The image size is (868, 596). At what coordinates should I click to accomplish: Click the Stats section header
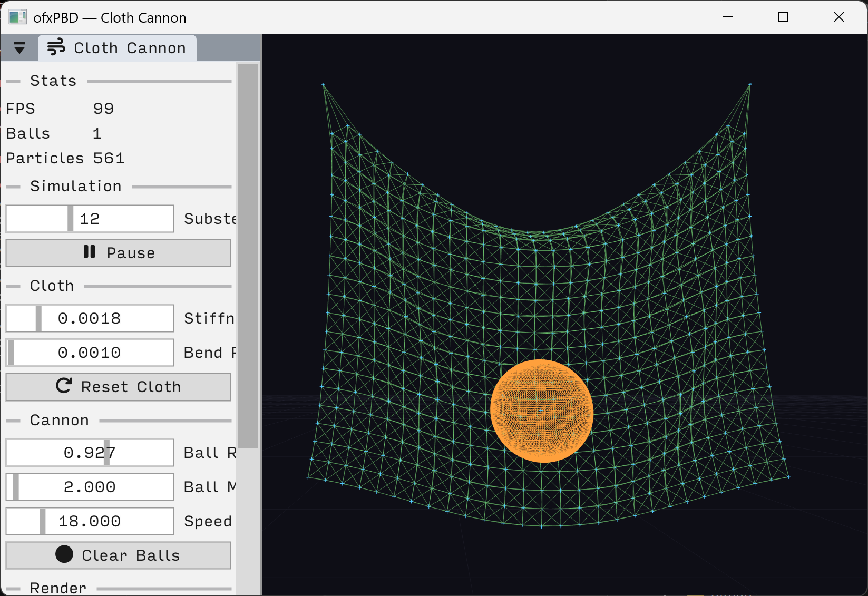[53, 81]
